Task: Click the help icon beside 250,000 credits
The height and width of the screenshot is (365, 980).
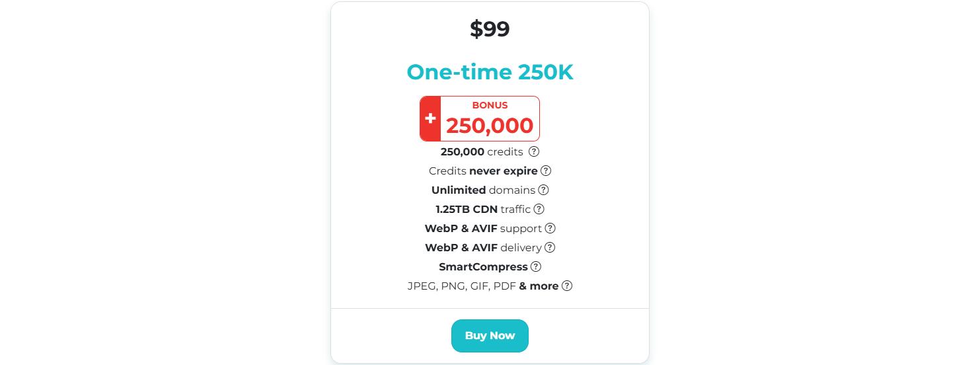Action: [x=534, y=151]
